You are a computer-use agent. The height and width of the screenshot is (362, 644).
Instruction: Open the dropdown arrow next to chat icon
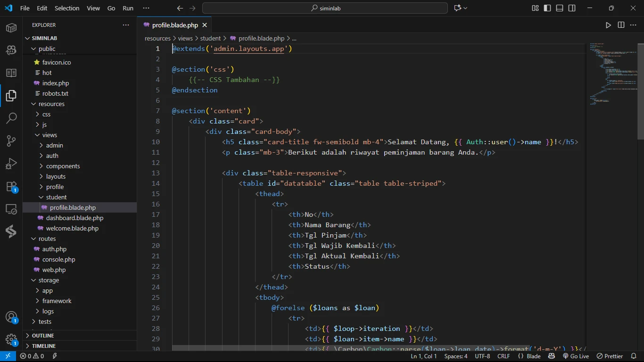pyautogui.click(x=466, y=8)
